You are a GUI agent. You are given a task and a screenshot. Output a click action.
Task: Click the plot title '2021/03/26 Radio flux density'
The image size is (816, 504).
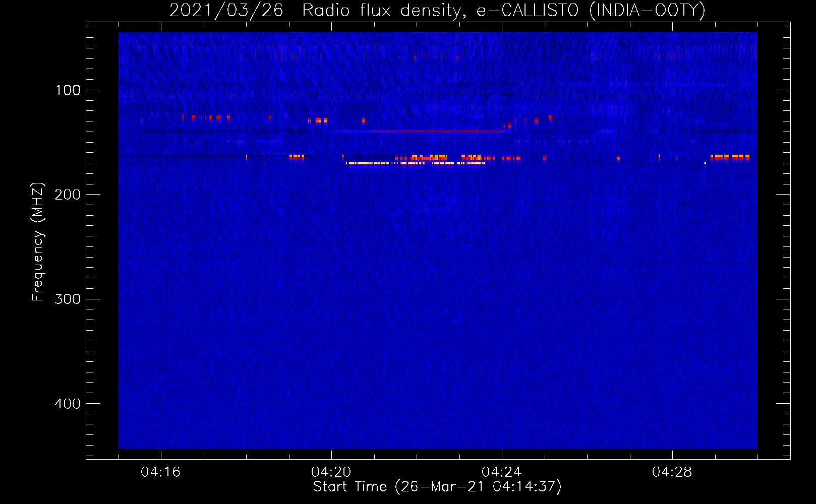[315, 10]
